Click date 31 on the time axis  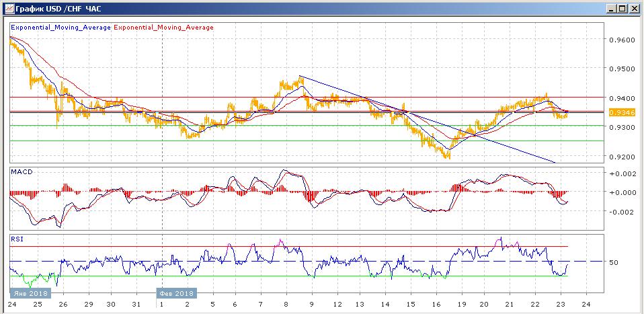[x=136, y=305]
